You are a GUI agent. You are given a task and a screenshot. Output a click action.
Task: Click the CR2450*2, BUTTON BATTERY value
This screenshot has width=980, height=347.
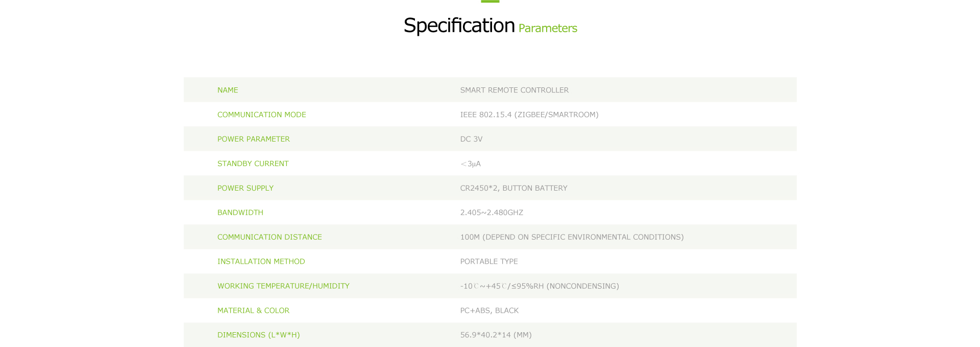[513, 188]
